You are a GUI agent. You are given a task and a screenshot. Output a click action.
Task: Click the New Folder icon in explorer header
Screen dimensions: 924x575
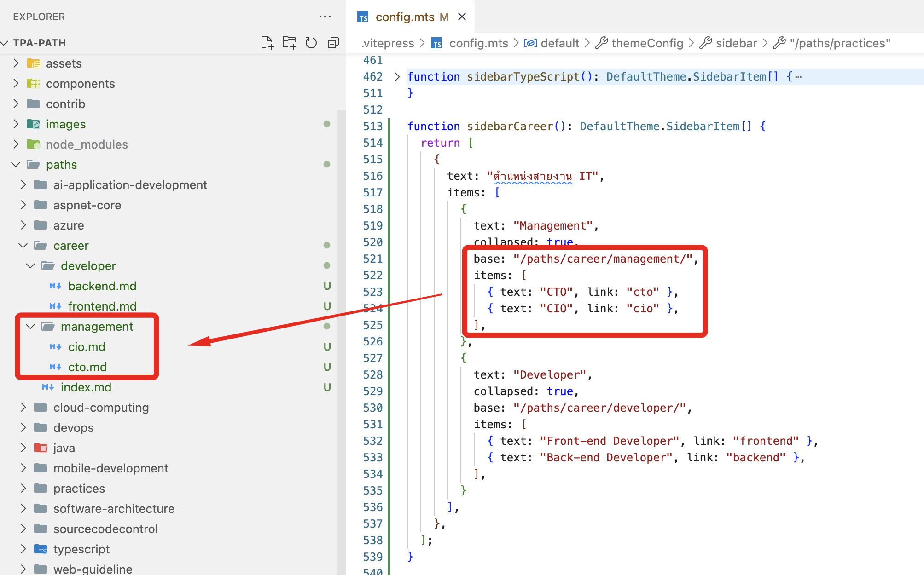pyautogui.click(x=289, y=43)
